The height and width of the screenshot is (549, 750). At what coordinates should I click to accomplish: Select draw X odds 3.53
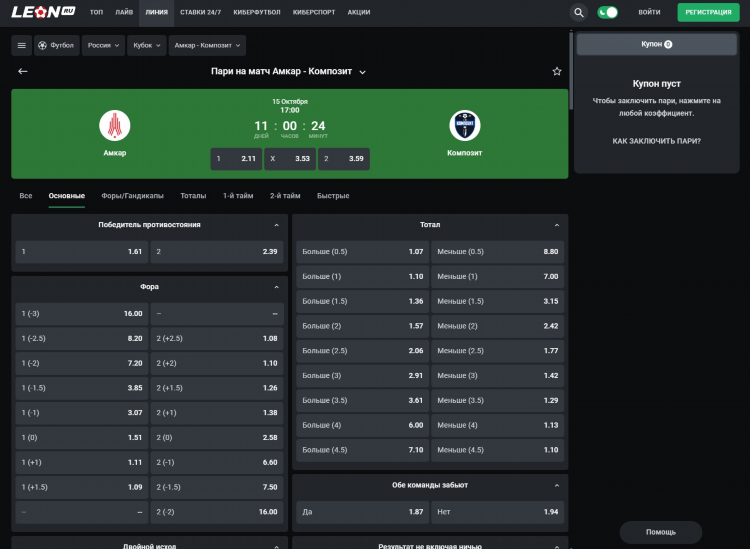pyautogui.click(x=290, y=159)
